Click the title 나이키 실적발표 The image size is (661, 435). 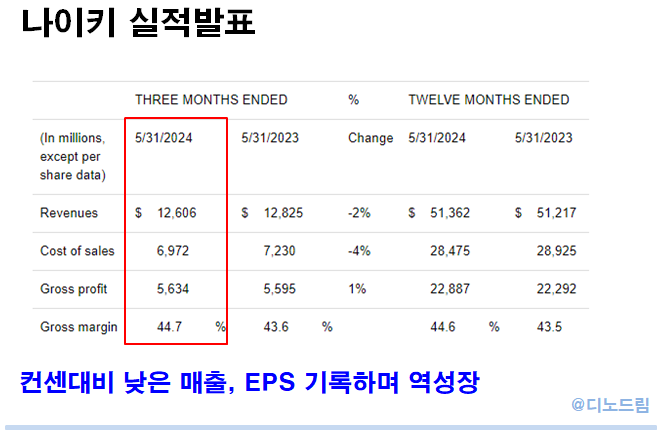point(138,22)
